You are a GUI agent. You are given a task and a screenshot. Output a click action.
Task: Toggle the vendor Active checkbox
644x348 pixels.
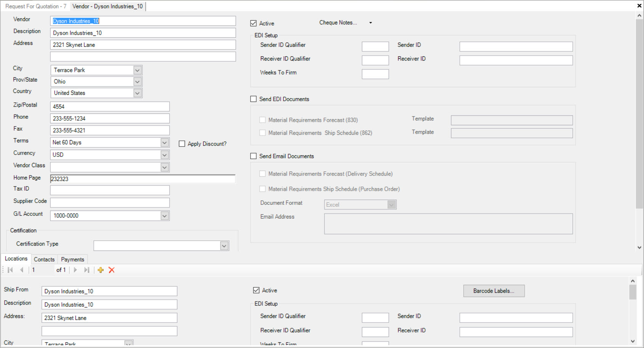[x=254, y=23]
